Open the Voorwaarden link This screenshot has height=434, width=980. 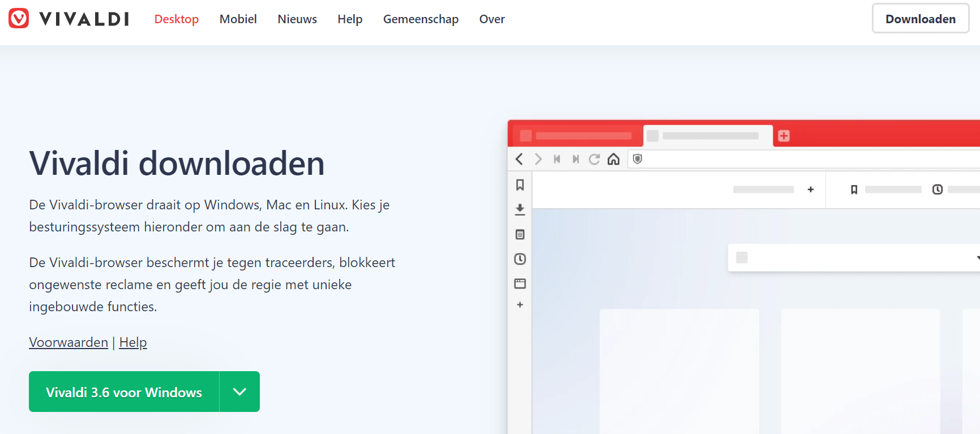point(69,342)
